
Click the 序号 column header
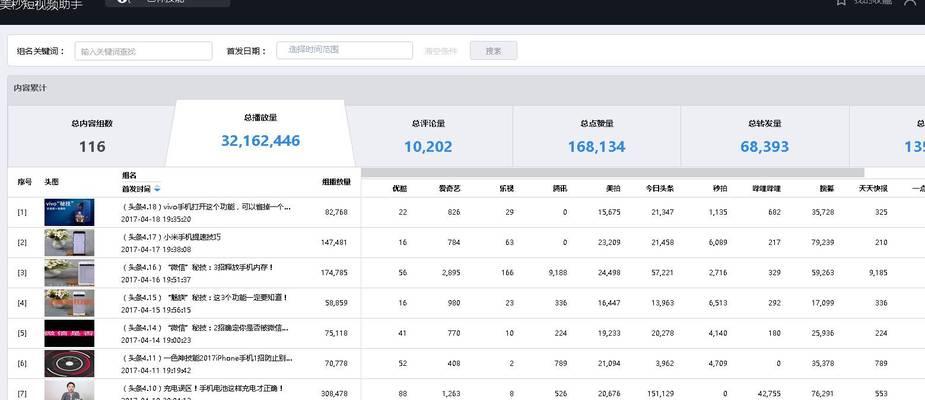coord(24,182)
